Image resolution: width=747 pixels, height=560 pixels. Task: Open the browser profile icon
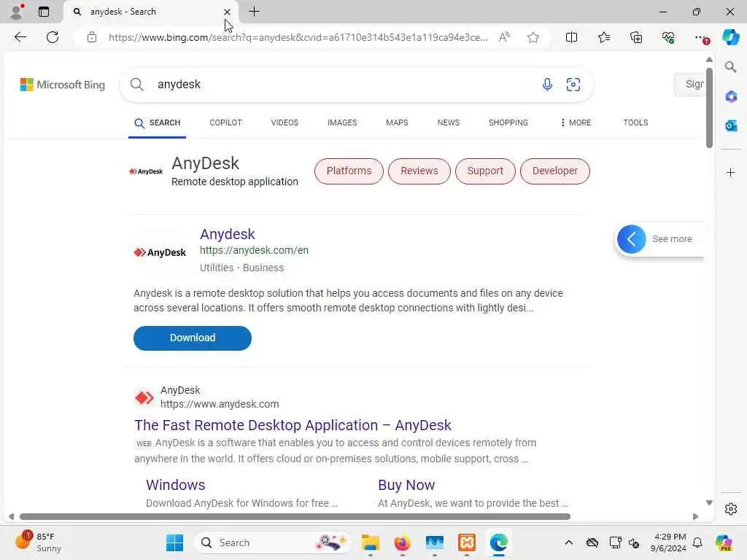[x=17, y=12]
